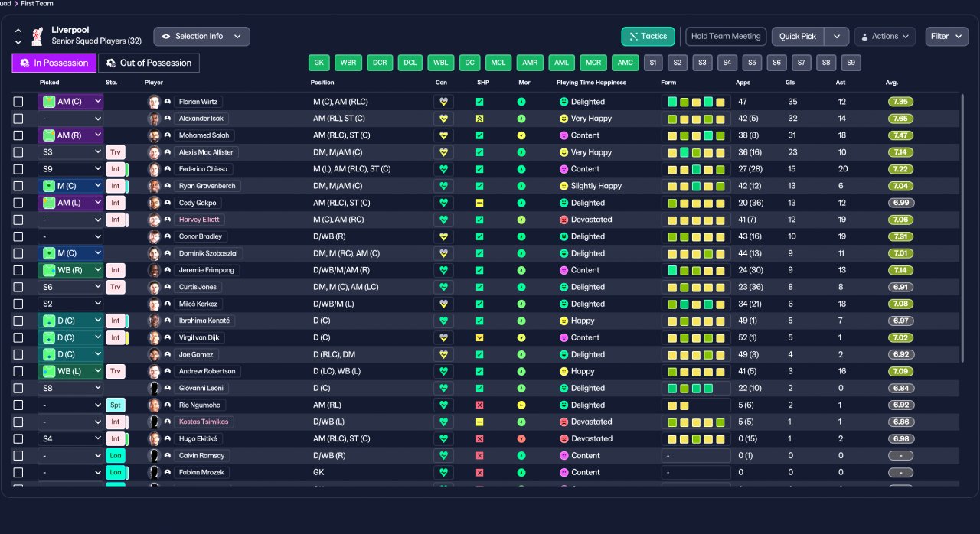The width and height of the screenshot is (980, 534).
Task: Click Dominik Szoboszlai's condition heart icon
Action: tap(443, 253)
